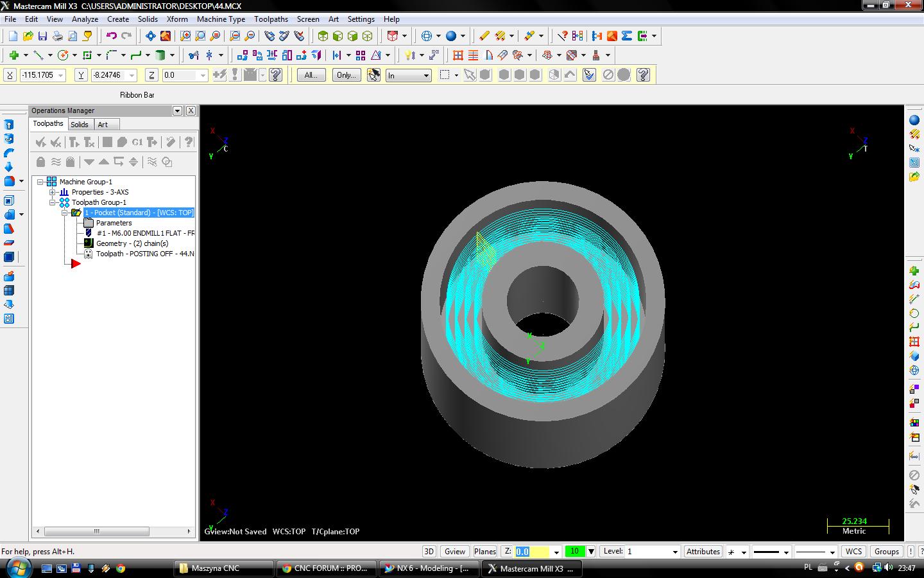Open a file with the folder icon
Screen dimensions: 924x578
28,36
